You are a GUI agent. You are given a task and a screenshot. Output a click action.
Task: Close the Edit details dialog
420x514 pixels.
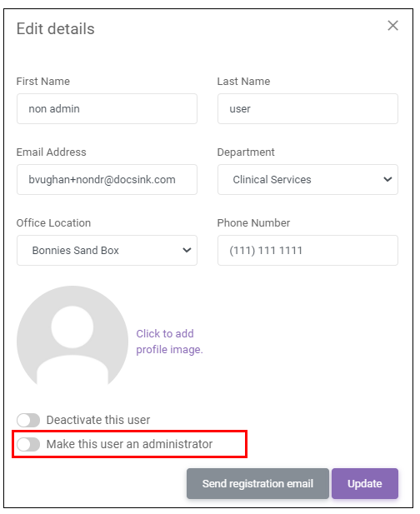[x=392, y=26]
